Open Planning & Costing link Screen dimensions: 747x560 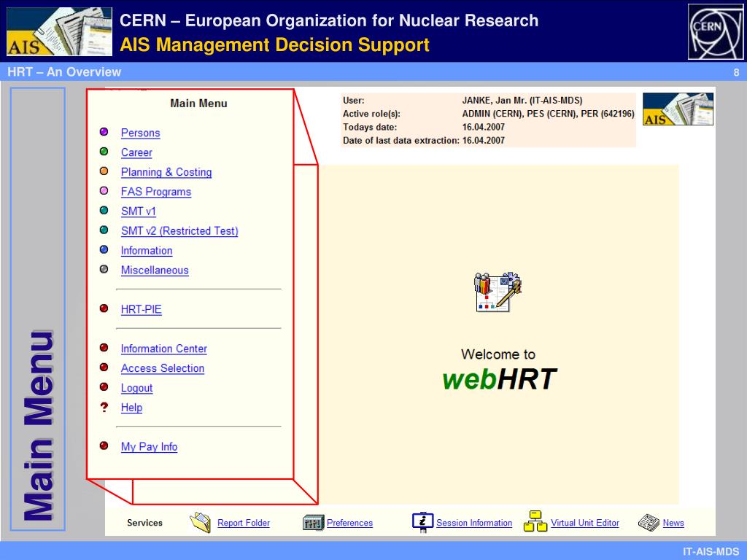[x=166, y=172]
